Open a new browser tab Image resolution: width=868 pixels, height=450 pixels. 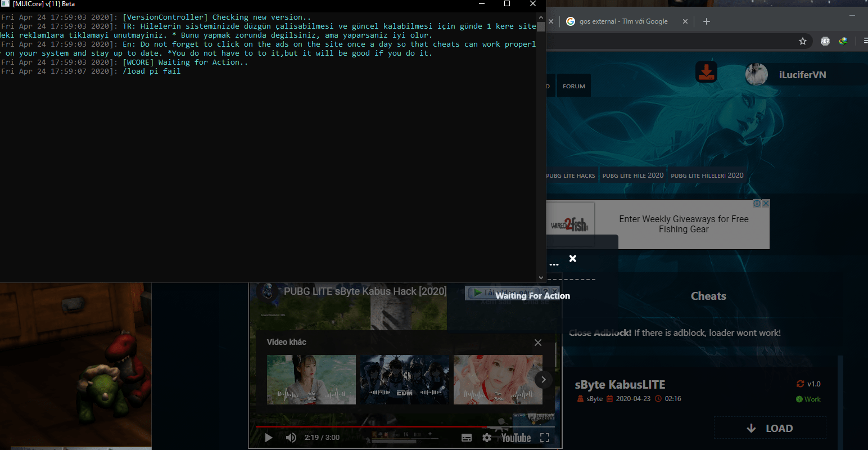[707, 21]
